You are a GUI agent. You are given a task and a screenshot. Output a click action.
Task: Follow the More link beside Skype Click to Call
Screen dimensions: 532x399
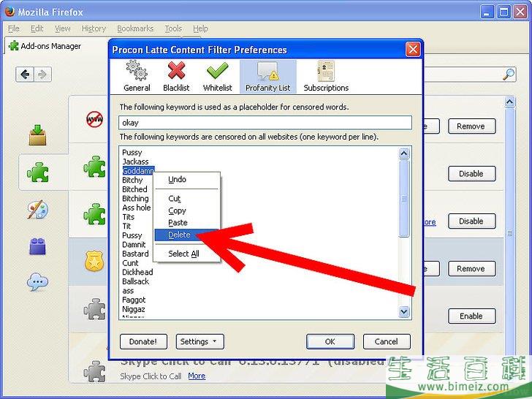pos(197,376)
